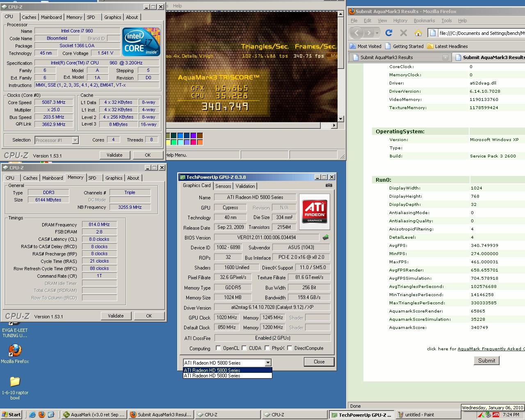Screen dimensions: 525x420
Task: Switch to AquaMark taskbar button
Action: click(x=94, y=415)
